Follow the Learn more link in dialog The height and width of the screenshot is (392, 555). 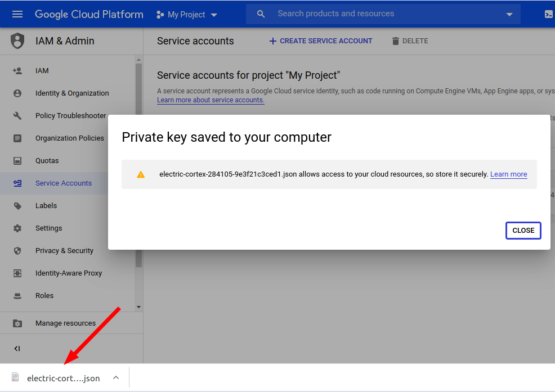(509, 174)
